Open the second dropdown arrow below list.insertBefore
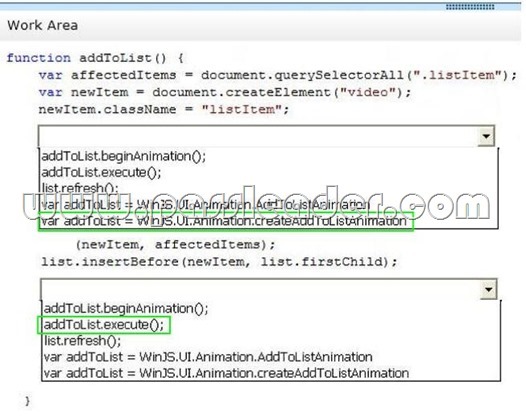The width and height of the screenshot is (526, 416). pos(488,289)
